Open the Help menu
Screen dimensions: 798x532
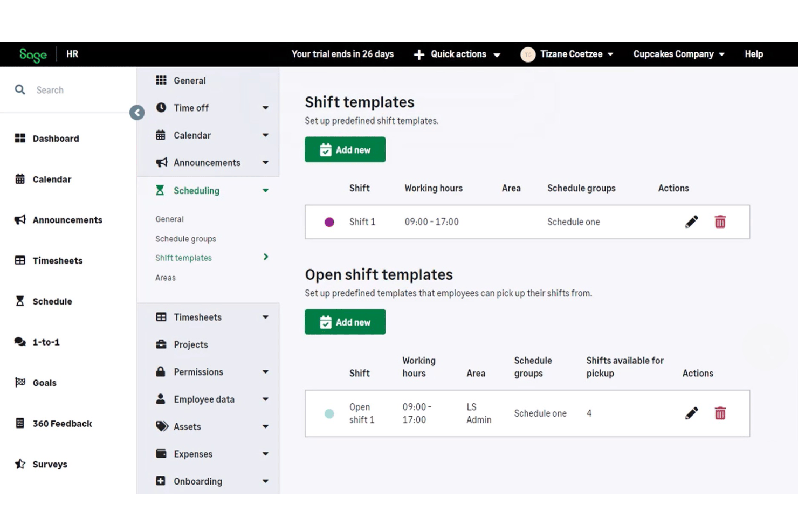tap(754, 54)
